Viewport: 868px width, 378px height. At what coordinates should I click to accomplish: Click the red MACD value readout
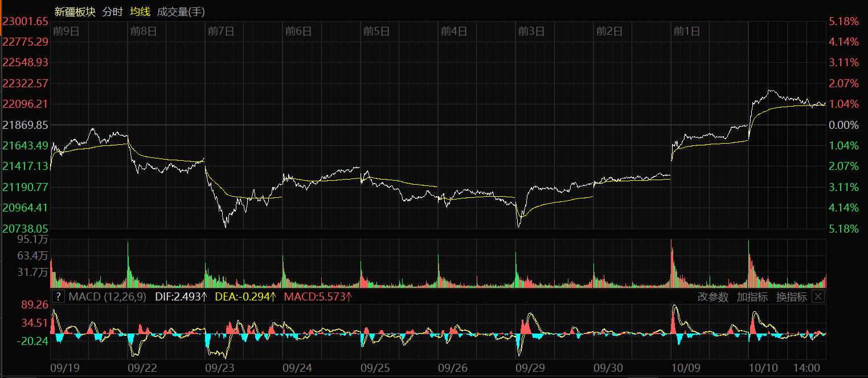(x=318, y=296)
